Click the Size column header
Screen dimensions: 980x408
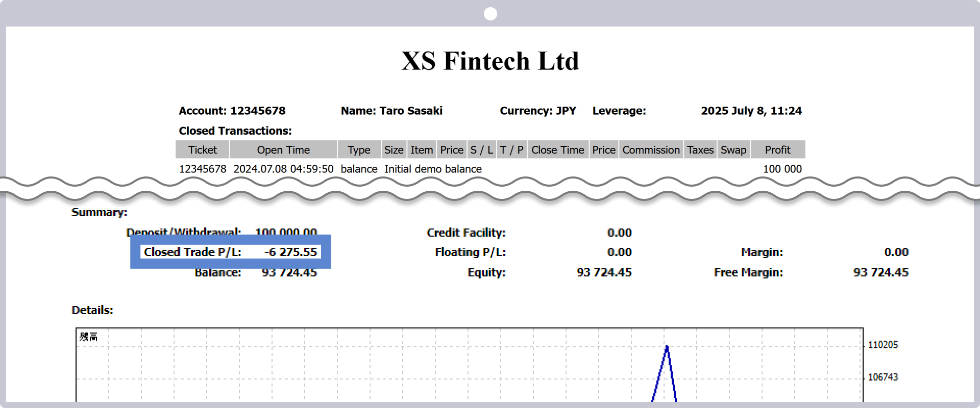[x=394, y=150]
